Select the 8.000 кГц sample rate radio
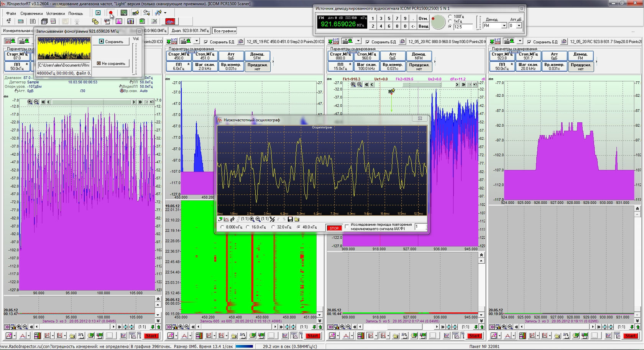 pos(222,227)
